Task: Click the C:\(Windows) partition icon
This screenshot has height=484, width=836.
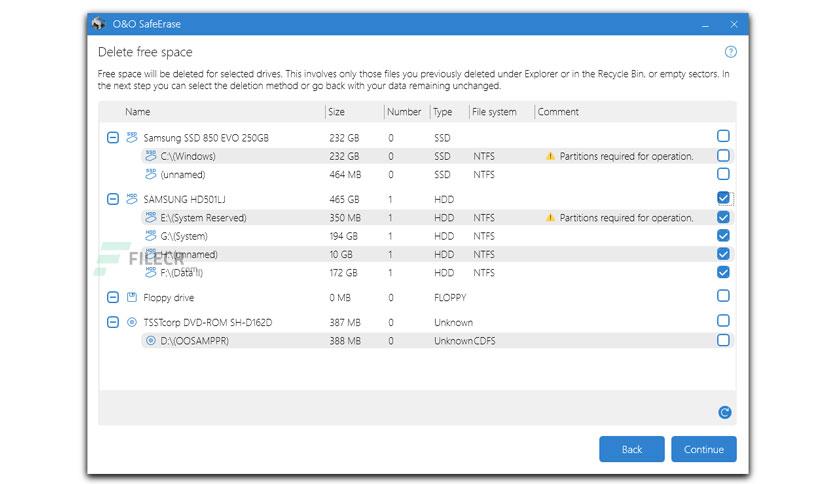Action: 151,156
